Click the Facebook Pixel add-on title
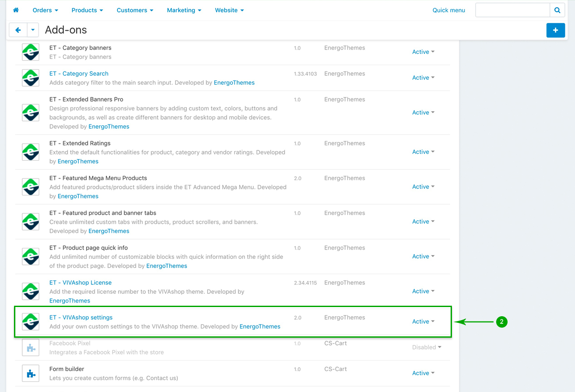This screenshot has width=575, height=392. (x=70, y=343)
